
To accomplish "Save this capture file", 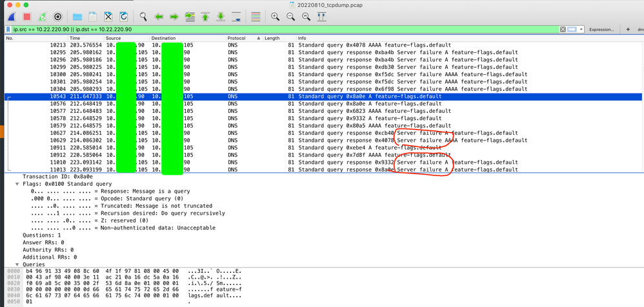I will [93, 17].
